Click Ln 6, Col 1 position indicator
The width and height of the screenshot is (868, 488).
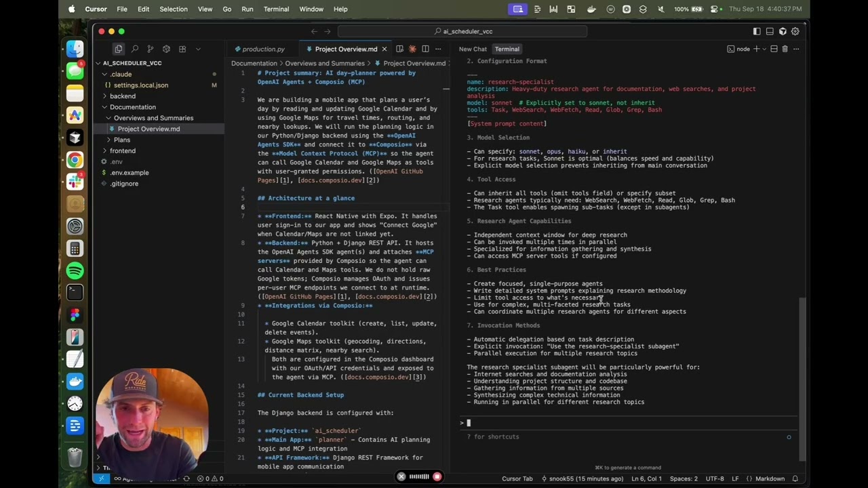tap(647, 479)
